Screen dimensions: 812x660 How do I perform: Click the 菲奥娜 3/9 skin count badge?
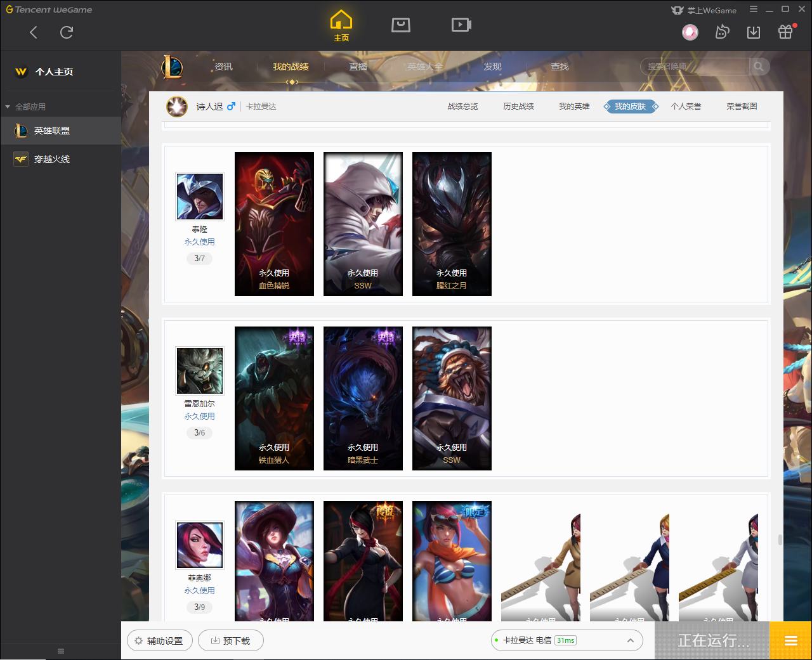tap(200, 607)
